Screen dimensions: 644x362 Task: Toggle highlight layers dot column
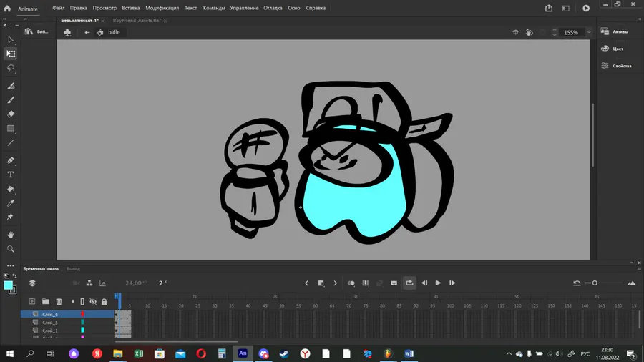[x=73, y=302]
